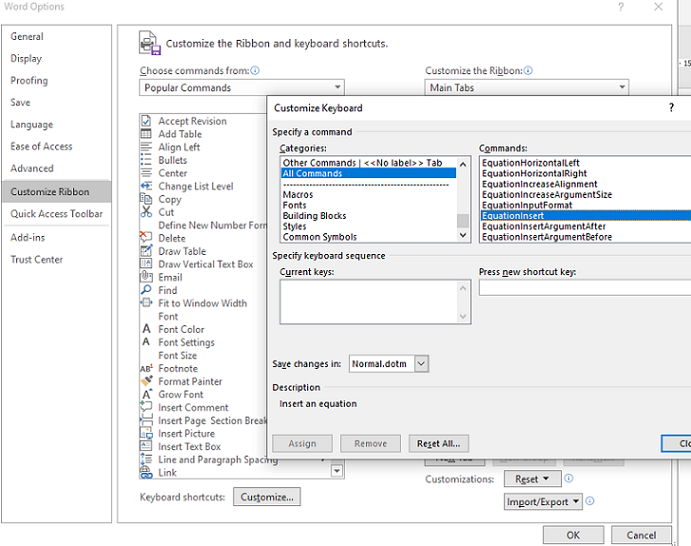Click the Bullets list icon
The height and width of the screenshot is (546, 691).
click(x=146, y=160)
